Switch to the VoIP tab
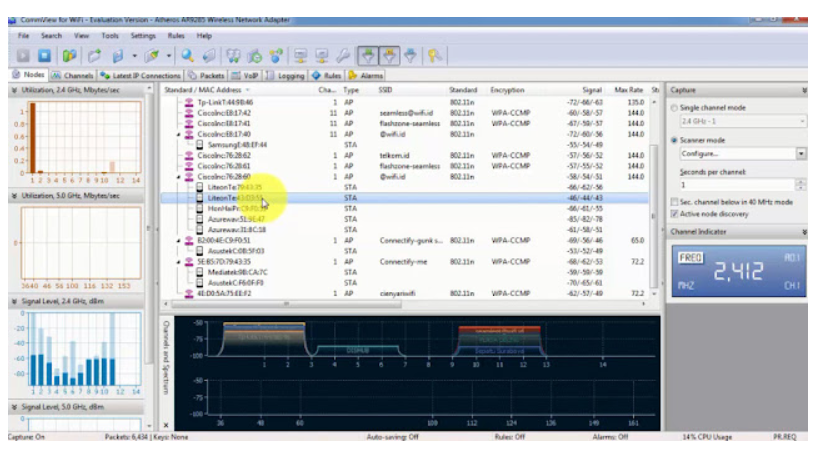This screenshot has width=818, height=457. pyautogui.click(x=246, y=76)
